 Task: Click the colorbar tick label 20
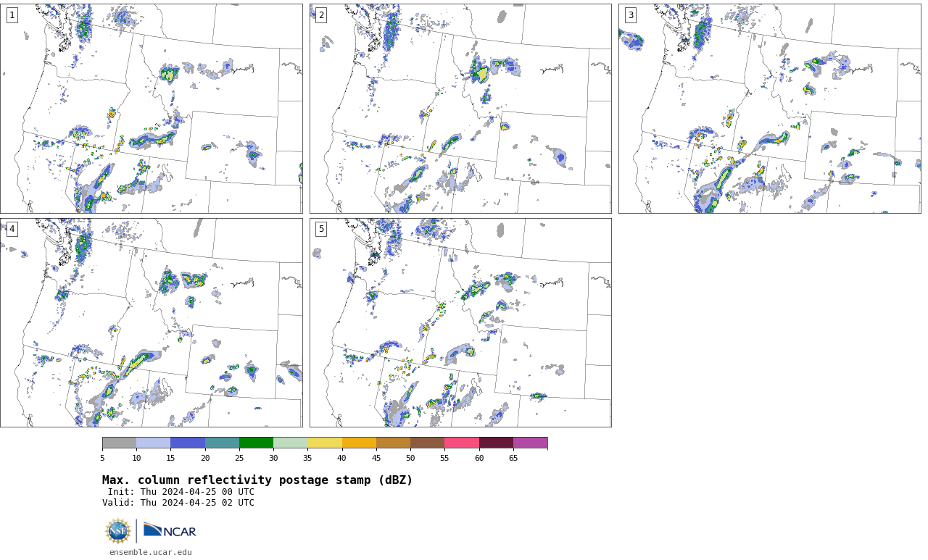click(x=205, y=458)
